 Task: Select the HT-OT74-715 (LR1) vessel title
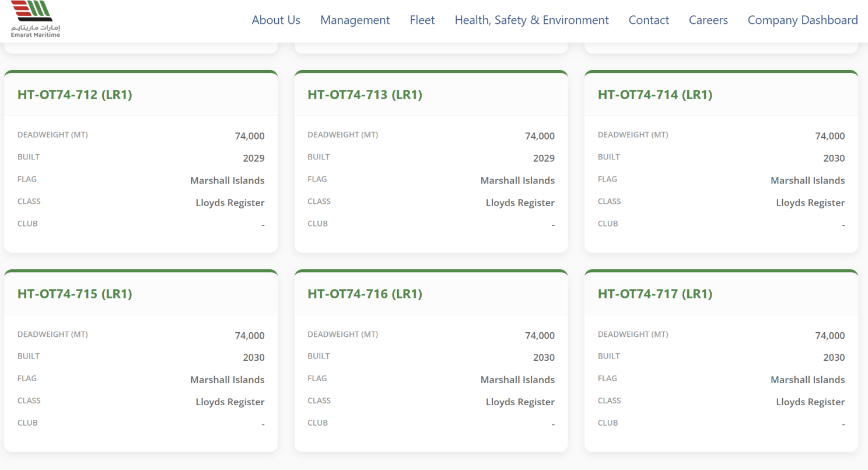75,294
